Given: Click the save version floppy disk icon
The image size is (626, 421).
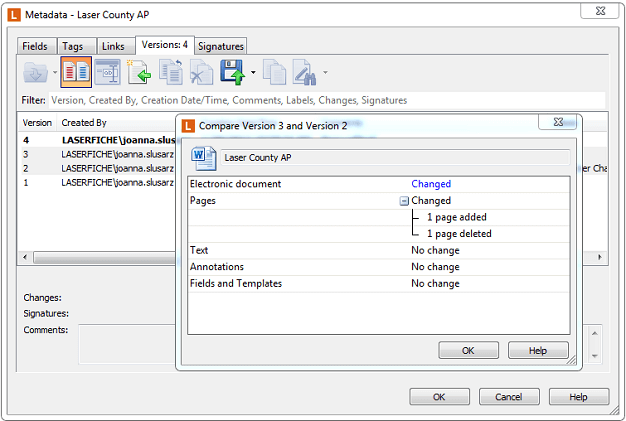Looking at the screenshot, I should point(233,72).
